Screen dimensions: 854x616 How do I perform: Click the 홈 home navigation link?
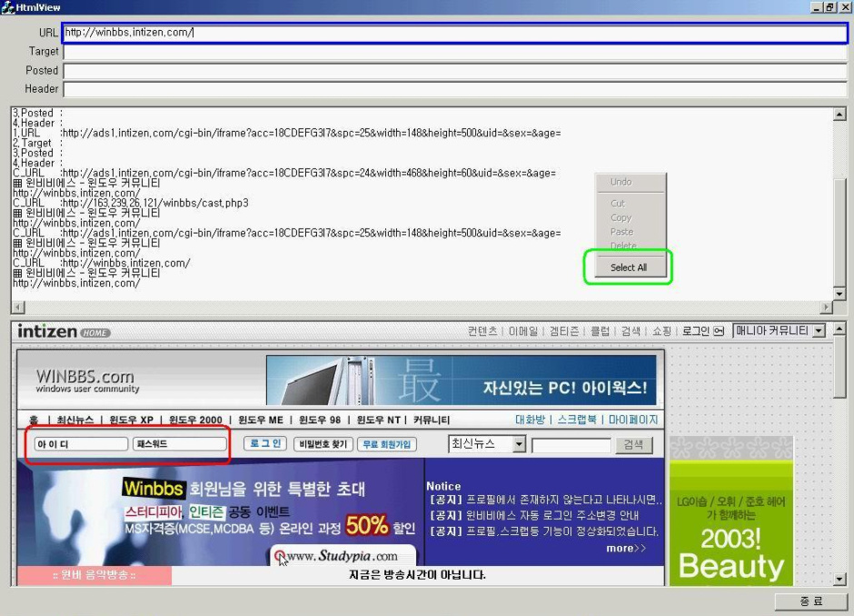pyautogui.click(x=34, y=420)
